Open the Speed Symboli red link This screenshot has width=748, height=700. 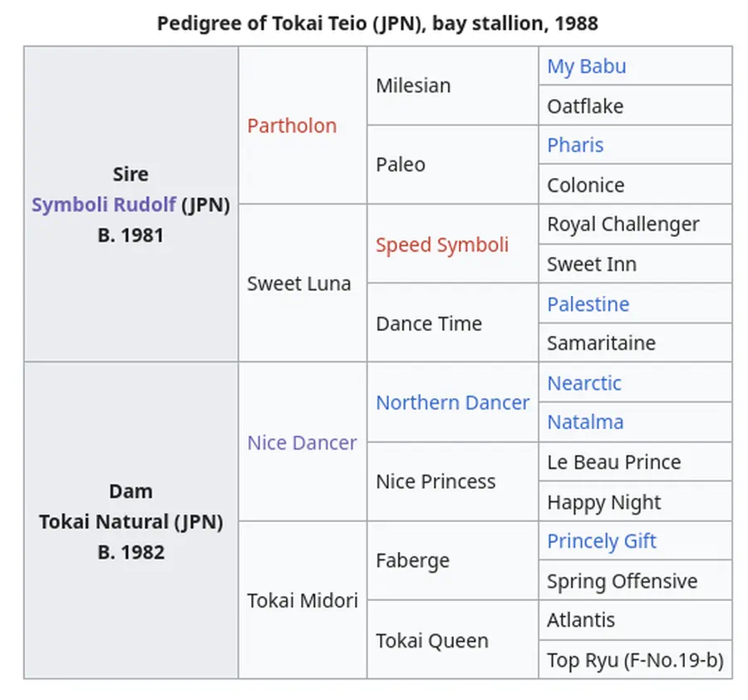(441, 244)
